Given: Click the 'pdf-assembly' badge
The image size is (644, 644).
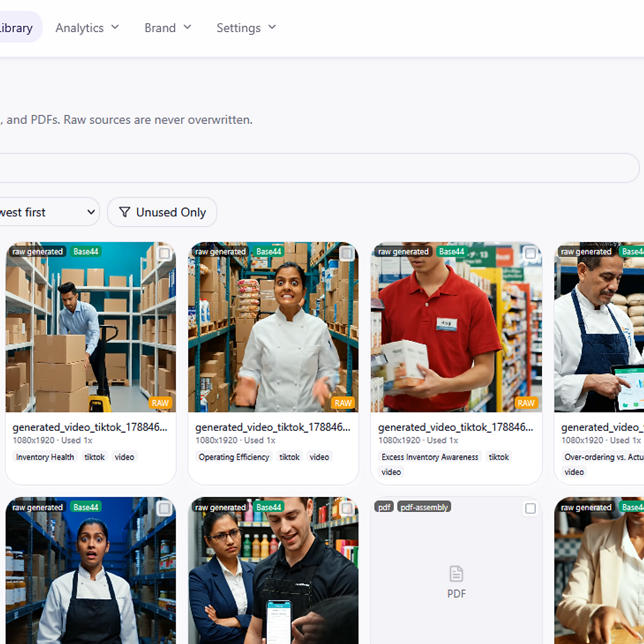Looking at the screenshot, I should pos(425,507).
